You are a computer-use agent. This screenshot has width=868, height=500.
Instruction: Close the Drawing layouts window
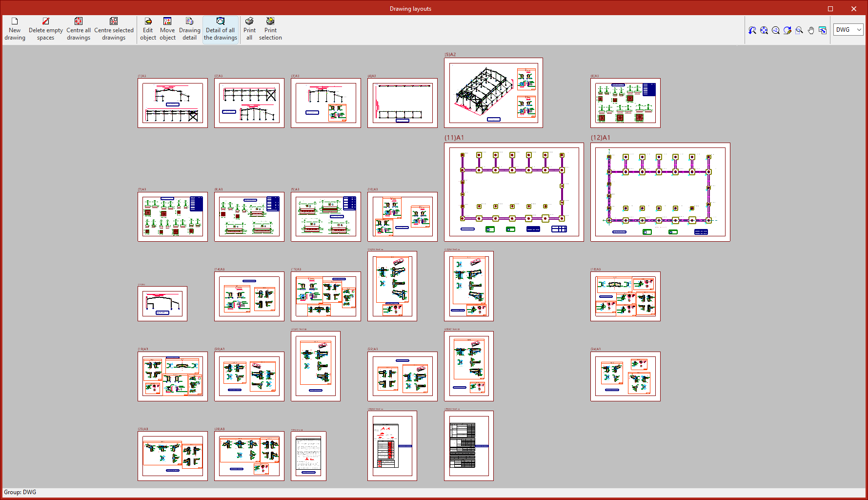pyautogui.click(x=854, y=9)
